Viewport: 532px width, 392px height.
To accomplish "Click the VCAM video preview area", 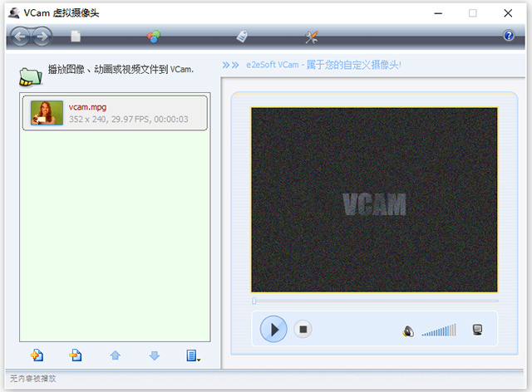I will [374, 199].
